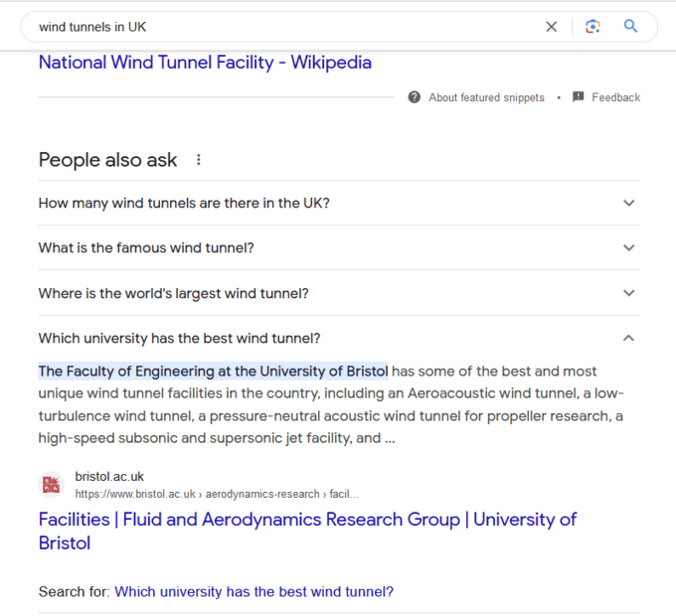Collapse "Which university has the best" answer
Viewport: 676px width, 616px height.
[628, 339]
